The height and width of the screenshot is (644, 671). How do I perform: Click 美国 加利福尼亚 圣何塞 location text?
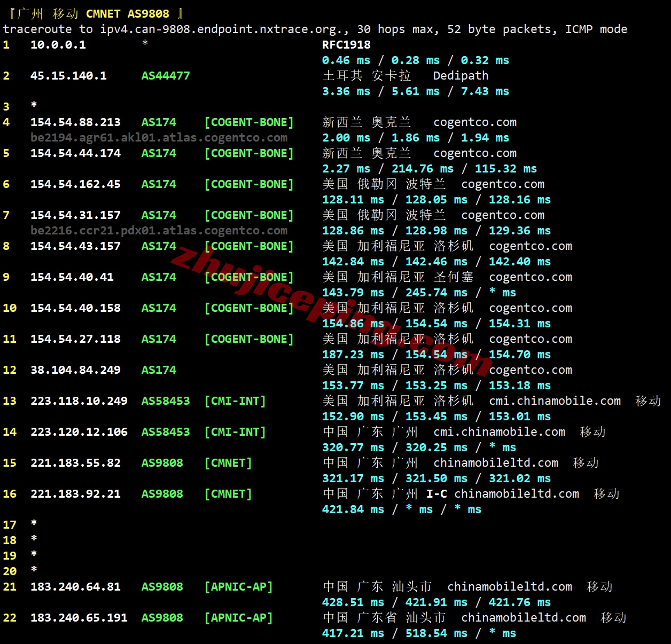pos(398,277)
